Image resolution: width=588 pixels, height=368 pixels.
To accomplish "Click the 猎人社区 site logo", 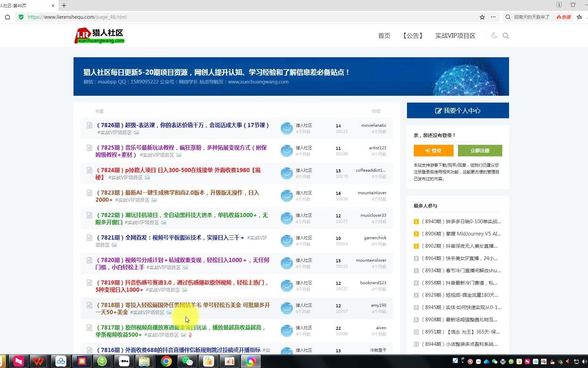I will point(99,35).
